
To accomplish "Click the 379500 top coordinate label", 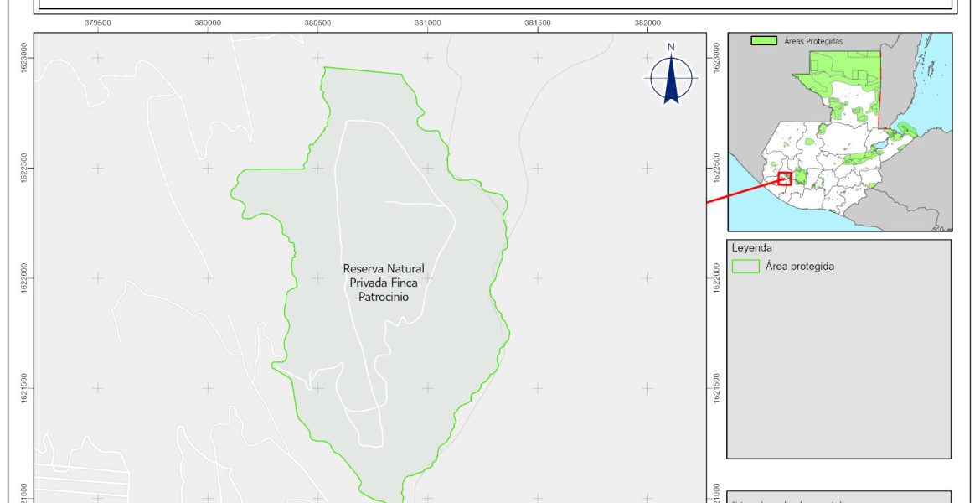I will [98, 23].
